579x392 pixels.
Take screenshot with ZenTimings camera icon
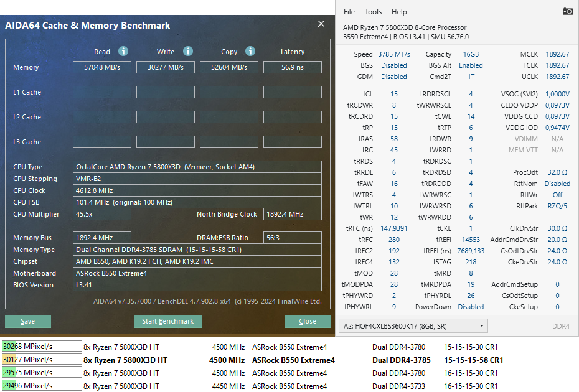(568, 11)
